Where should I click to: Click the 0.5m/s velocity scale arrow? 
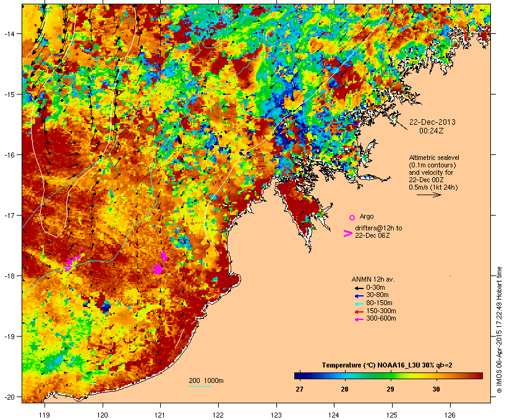click(428, 195)
